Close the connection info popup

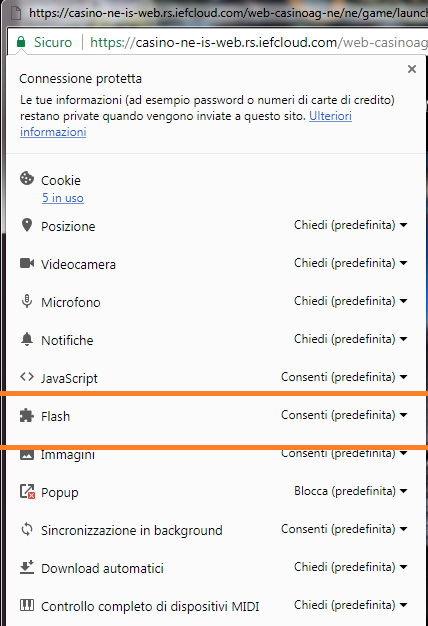[412, 69]
